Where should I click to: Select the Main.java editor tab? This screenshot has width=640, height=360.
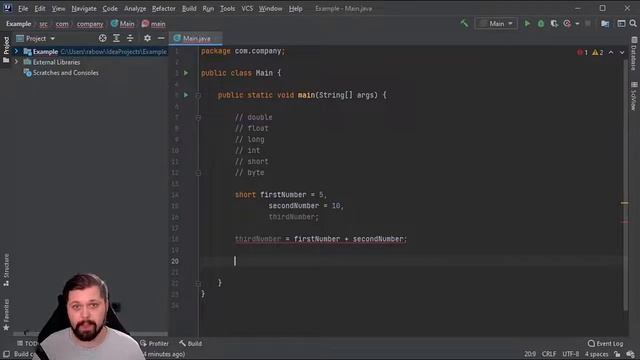click(x=196, y=38)
